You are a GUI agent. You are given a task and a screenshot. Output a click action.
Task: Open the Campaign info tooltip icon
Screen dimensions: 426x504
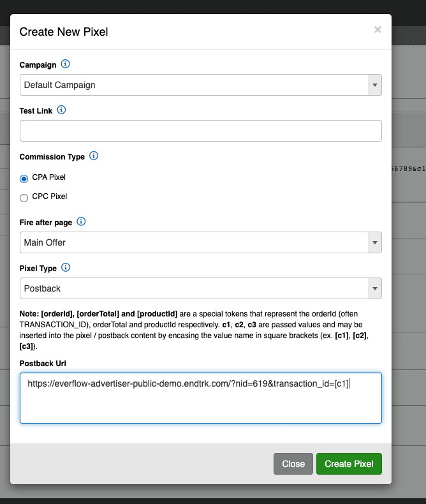click(65, 64)
